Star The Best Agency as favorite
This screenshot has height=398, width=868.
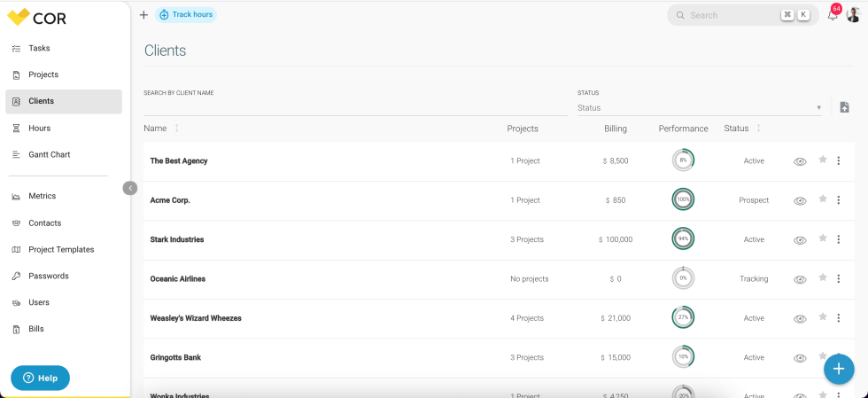tap(822, 160)
